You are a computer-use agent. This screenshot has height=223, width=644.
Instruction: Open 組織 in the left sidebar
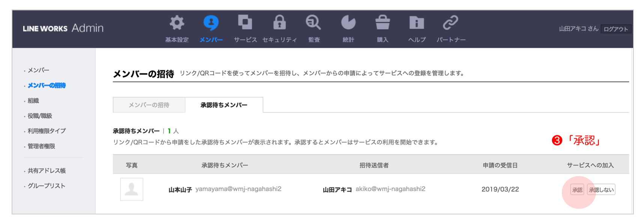pyautogui.click(x=33, y=101)
